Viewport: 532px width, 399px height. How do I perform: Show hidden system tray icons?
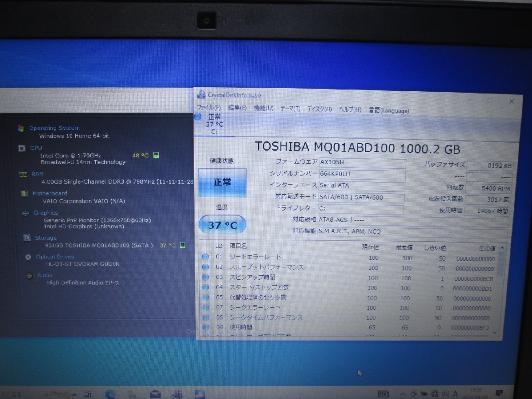coord(403,393)
